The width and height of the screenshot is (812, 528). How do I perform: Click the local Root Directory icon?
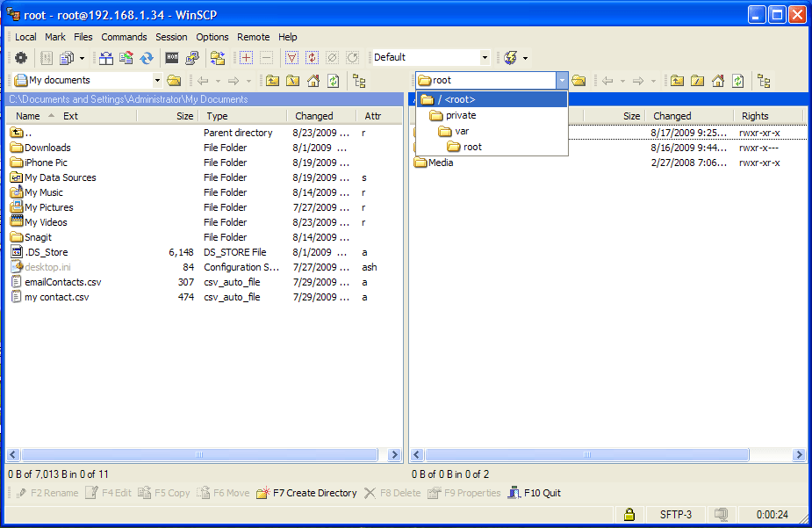tap(292, 80)
